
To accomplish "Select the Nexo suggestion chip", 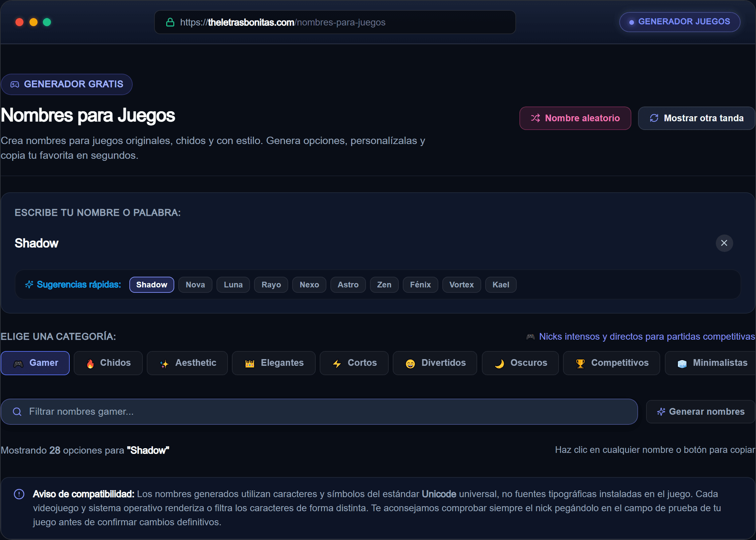I will tap(309, 285).
